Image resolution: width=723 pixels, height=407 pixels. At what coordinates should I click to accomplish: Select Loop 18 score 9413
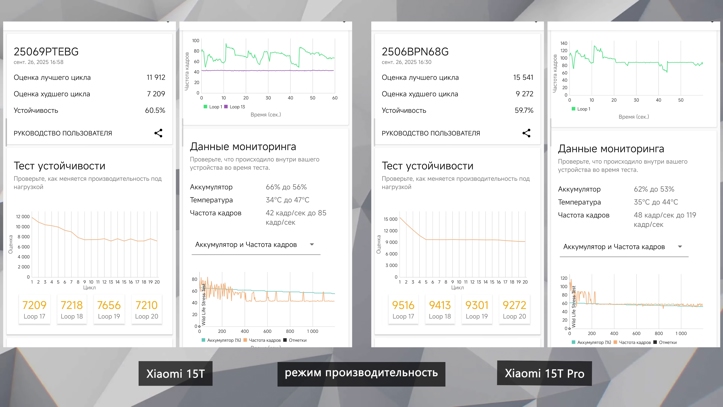pyautogui.click(x=439, y=309)
